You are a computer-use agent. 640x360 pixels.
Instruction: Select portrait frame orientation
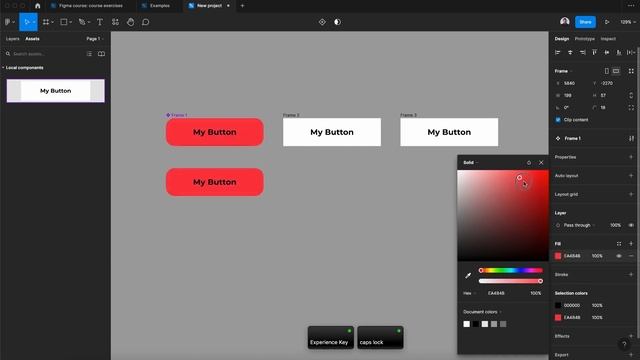coord(607,71)
